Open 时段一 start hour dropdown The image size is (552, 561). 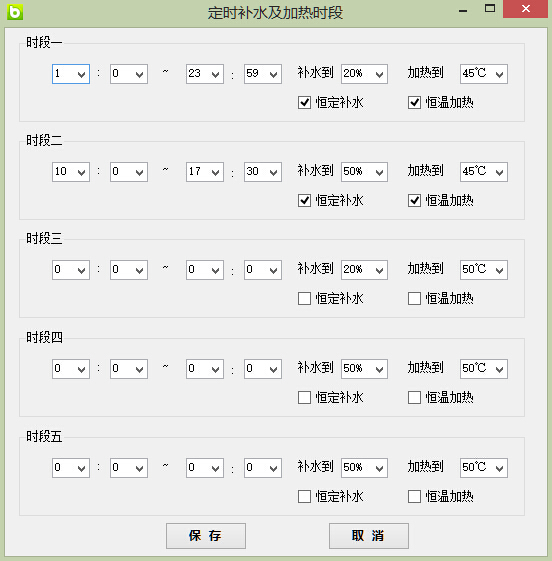(x=71, y=74)
